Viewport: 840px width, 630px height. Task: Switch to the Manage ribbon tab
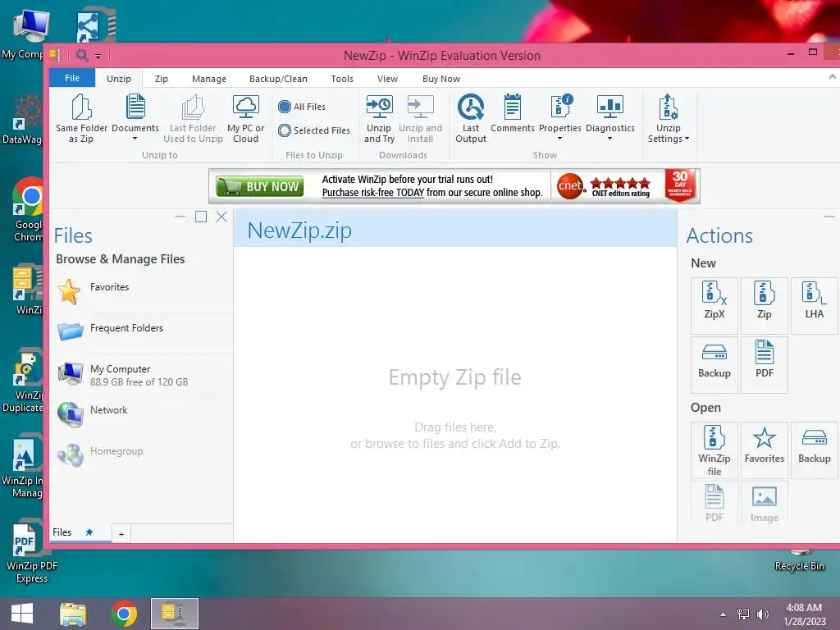pos(209,79)
